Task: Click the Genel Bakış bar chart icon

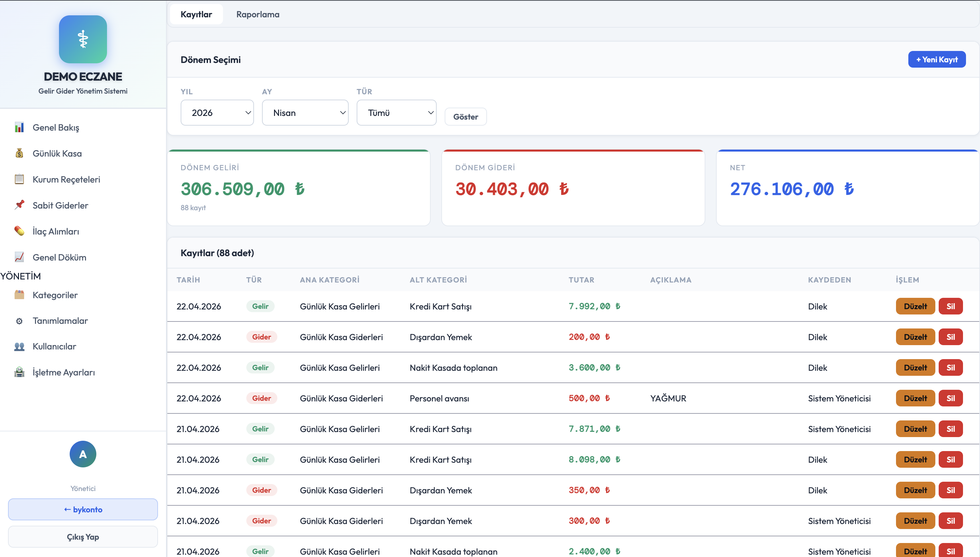Action: tap(19, 127)
